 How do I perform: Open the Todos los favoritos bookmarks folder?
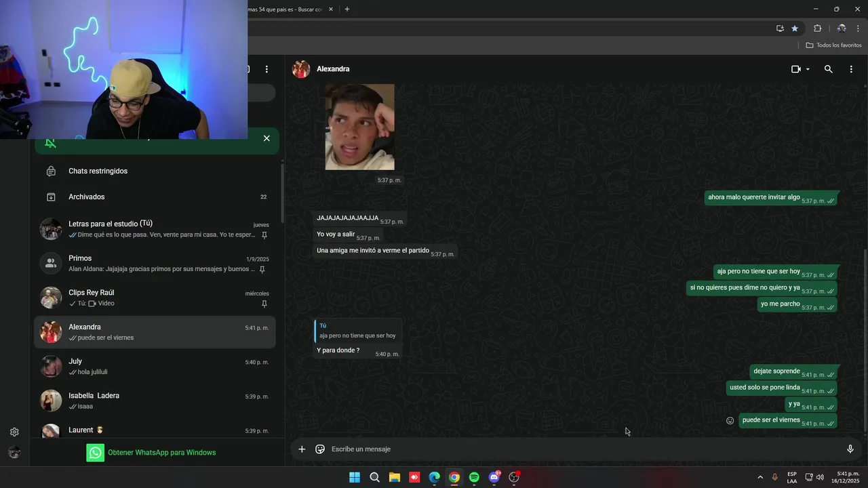coord(834,45)
